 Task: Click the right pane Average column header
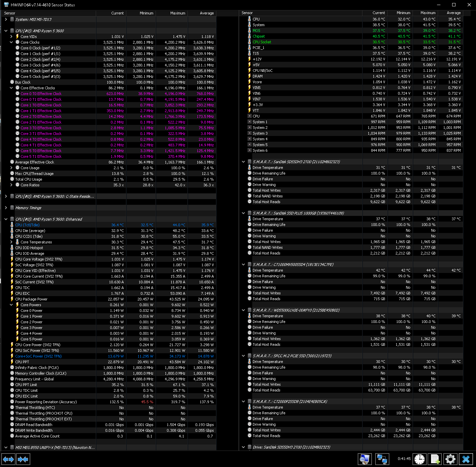[451, 13]
